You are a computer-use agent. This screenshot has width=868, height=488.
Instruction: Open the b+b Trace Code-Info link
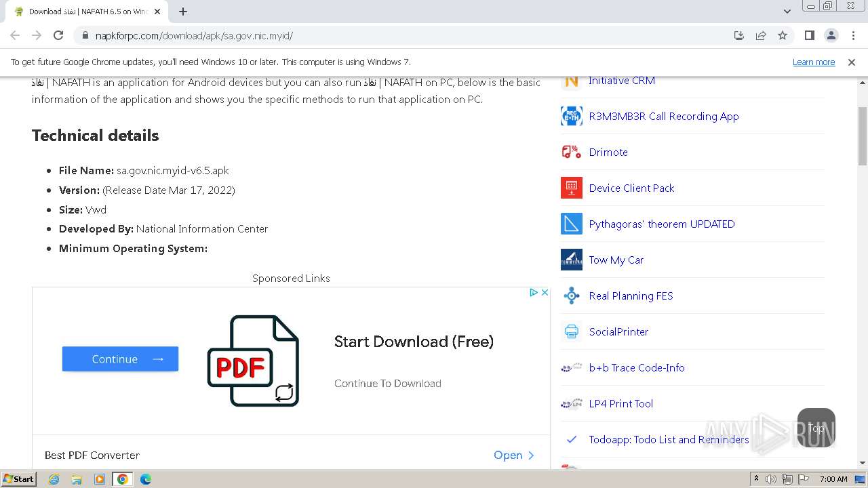(x=637, y=368)
